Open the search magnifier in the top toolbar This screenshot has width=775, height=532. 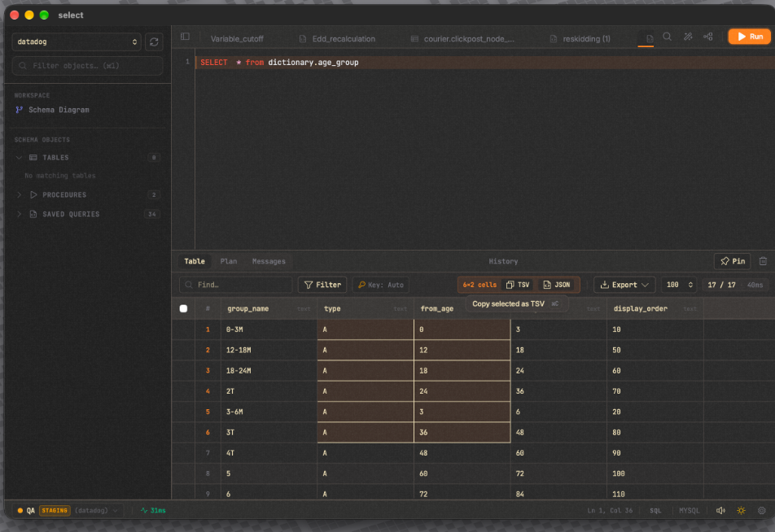pos(667,37)
